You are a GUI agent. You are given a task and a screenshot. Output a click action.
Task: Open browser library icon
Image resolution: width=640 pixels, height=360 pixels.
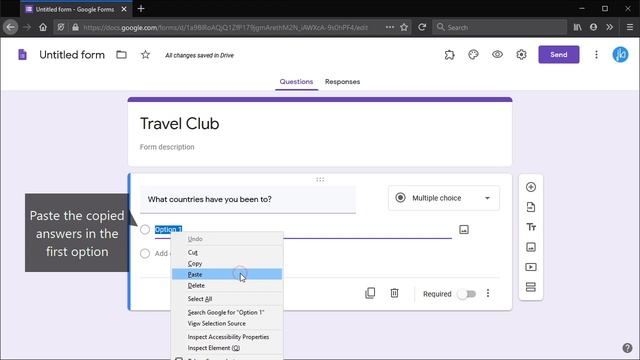click(x=577, y=27)
